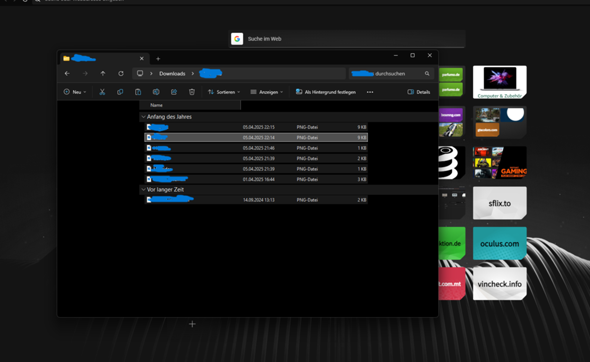This screenshot has height=362, width=590.
Task: Click the 'Suche im Web' search field
Action: 347,39
